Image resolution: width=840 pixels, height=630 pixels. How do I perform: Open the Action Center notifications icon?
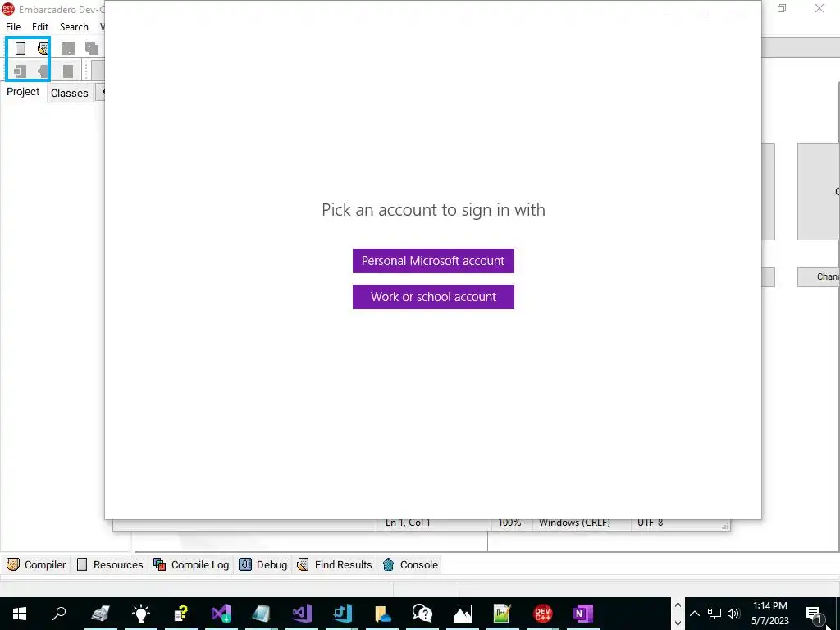[813, 614]
